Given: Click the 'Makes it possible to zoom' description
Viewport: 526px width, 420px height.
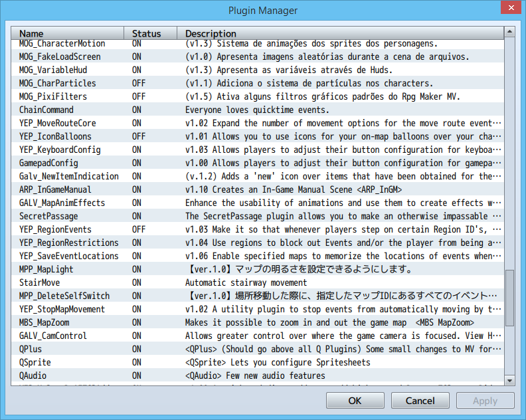Looking at the screenshot, I should click(329, 322).
